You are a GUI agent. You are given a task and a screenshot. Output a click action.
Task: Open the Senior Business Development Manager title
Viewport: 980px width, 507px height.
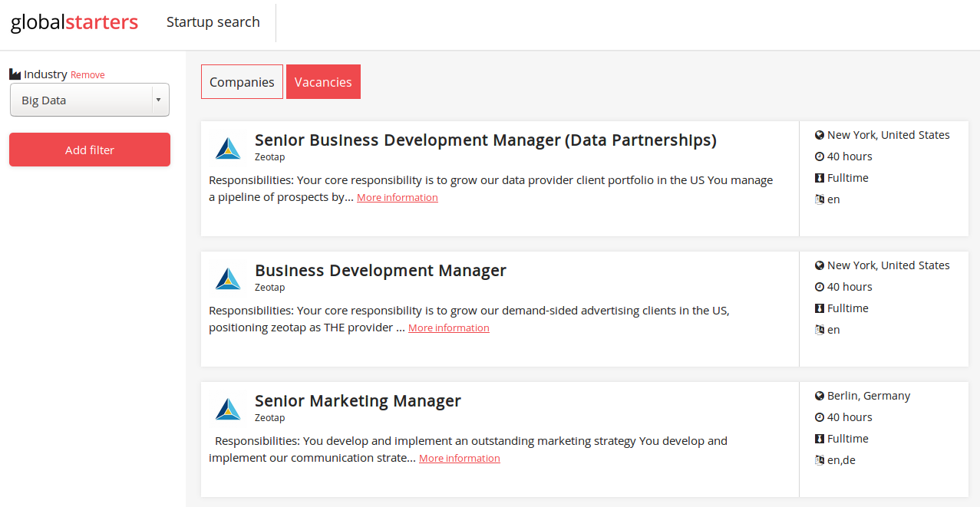tap(485, 140)
